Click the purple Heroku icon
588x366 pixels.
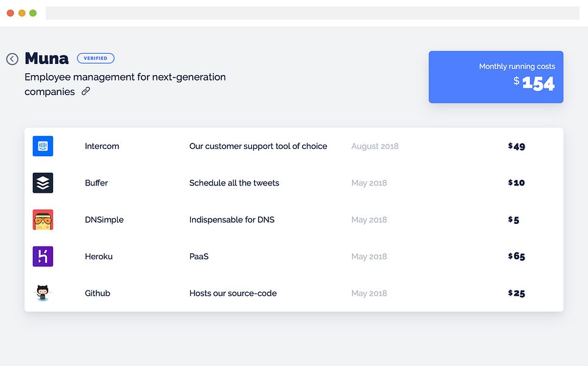(43, 256)
